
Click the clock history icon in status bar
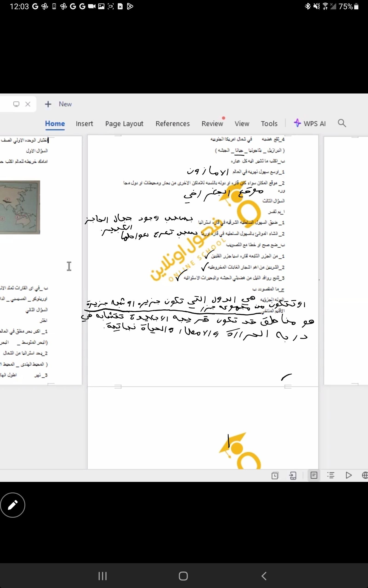click(x=275, y=475)
